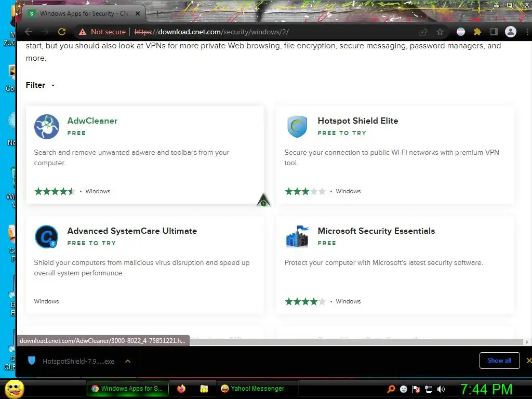Viewport: 532px width, 399px height.
Task: Click the horizontal scrollbar track
Action: click(x=356, y=342)
